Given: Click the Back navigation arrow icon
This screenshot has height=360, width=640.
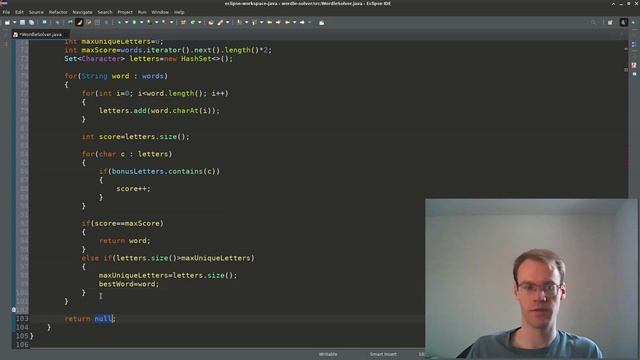Looking at the screenshot, I should (x=287, y=22).
